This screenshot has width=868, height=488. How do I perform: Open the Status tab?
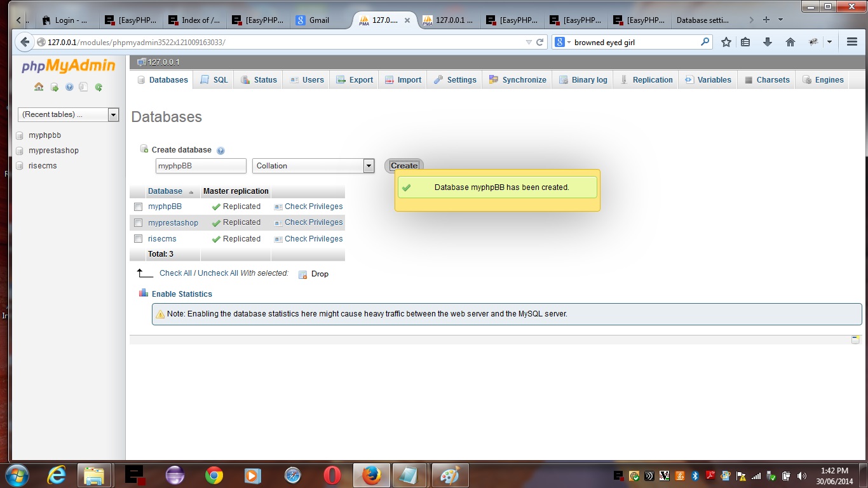[x=259, y=80]
